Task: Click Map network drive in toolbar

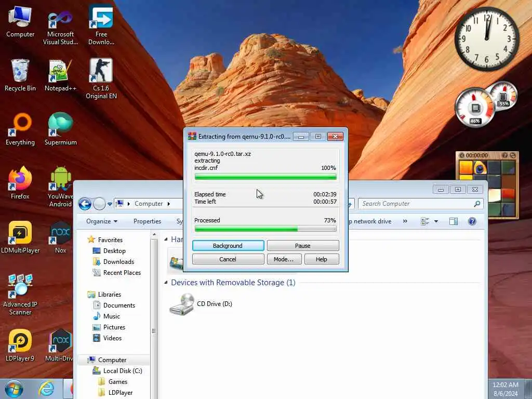Action: [370, 221]
